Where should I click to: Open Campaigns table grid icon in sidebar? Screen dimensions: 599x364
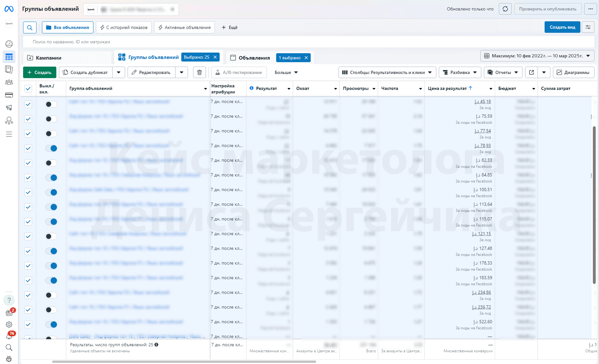point(9,57)
